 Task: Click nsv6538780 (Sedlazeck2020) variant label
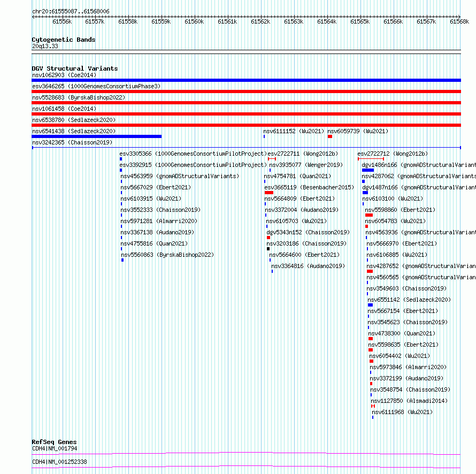tap(74, 120)
